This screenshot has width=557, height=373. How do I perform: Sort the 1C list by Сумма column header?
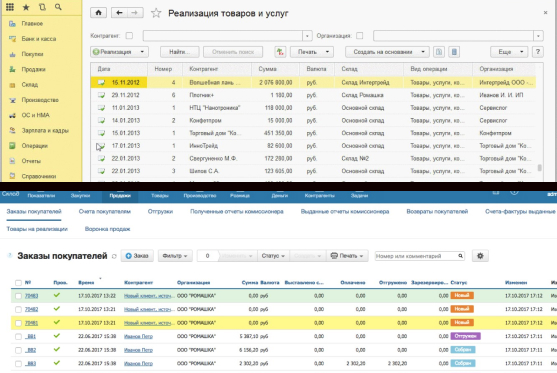(x=276, y=69)
